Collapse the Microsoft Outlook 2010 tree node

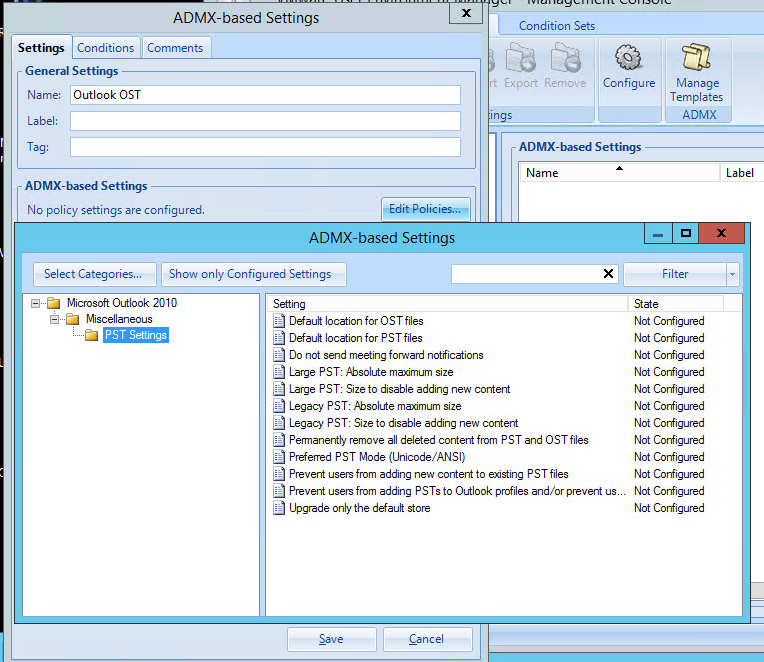[x=35, y=303]
